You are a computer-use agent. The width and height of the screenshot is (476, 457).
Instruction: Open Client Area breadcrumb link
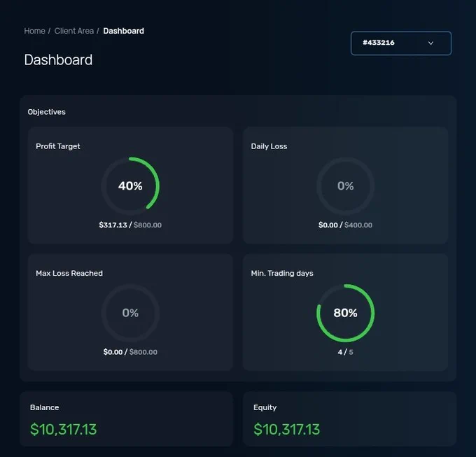click(x=74, y=31)
